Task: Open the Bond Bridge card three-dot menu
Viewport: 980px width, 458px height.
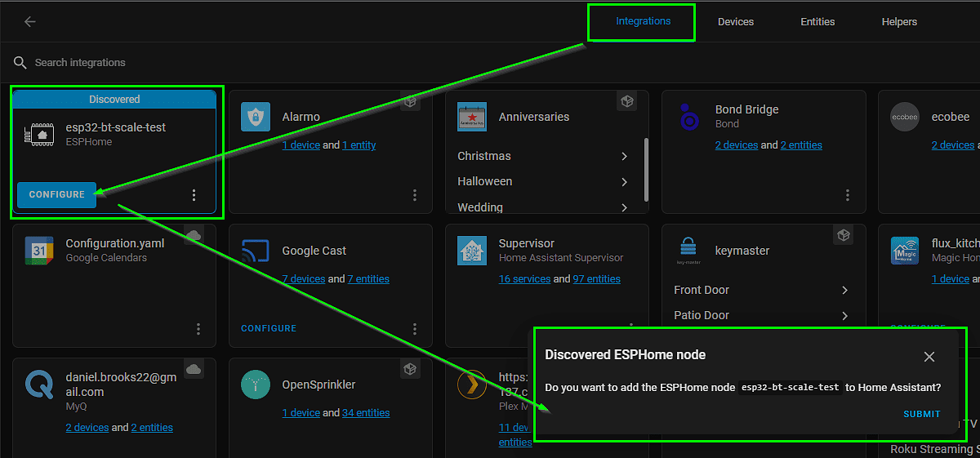Action: [848, 195]
